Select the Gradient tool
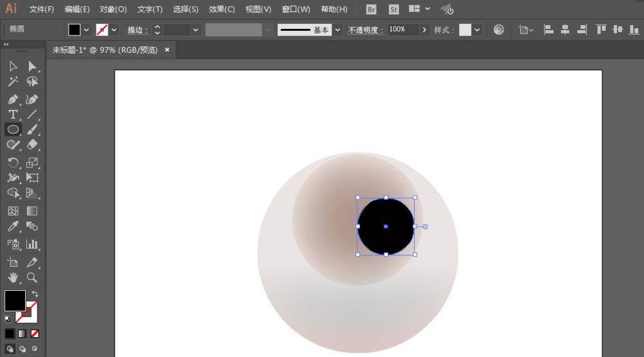 pyautogui.click(x=32, y=211)
